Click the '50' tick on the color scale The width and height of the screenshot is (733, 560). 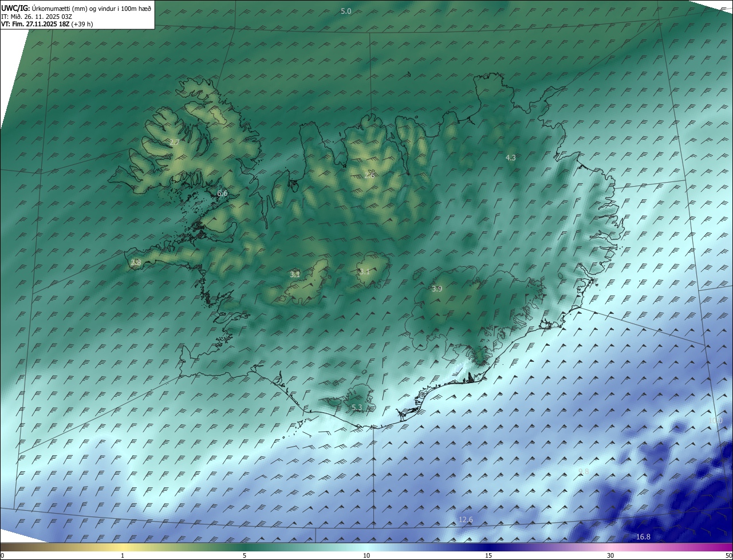(728, 555)
